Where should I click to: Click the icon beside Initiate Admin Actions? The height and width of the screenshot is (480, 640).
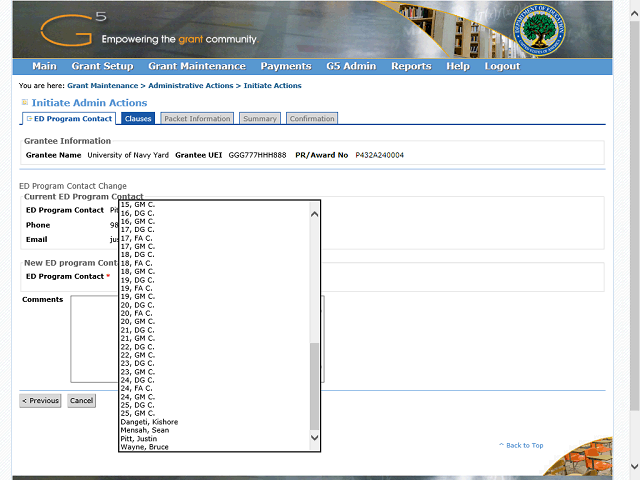[x=25, y=102]
